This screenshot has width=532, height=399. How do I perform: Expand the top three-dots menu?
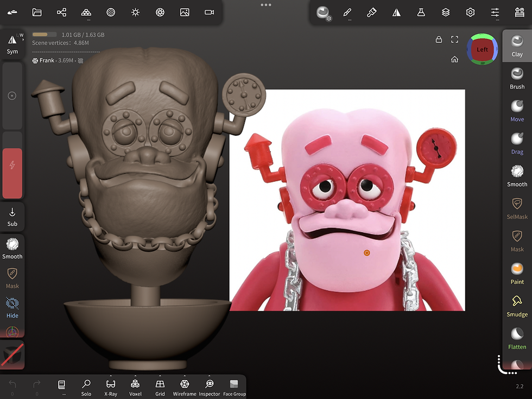(266, 5)
